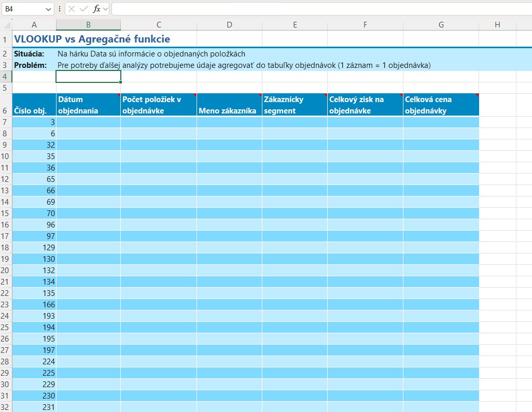The width and height of the screenshot is (532, 412).
Task: Click the 'VLOOKUP vs Agregačné funkcie' title cell
Action: click(x=92, y=39)
